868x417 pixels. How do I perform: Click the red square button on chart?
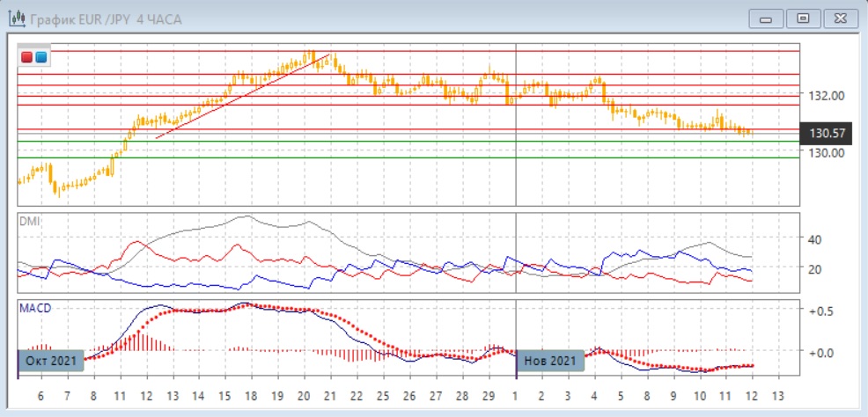(x=28, y=57)
